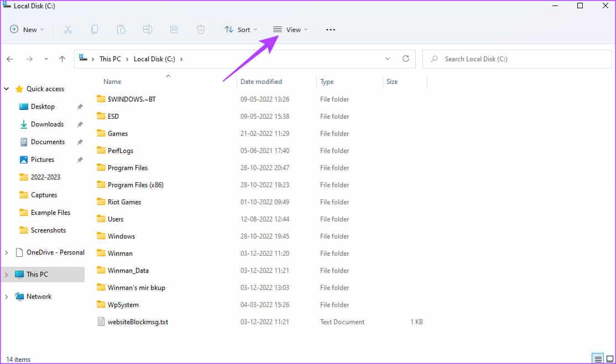Select the Program Files (x86) folder

point(135,184)
